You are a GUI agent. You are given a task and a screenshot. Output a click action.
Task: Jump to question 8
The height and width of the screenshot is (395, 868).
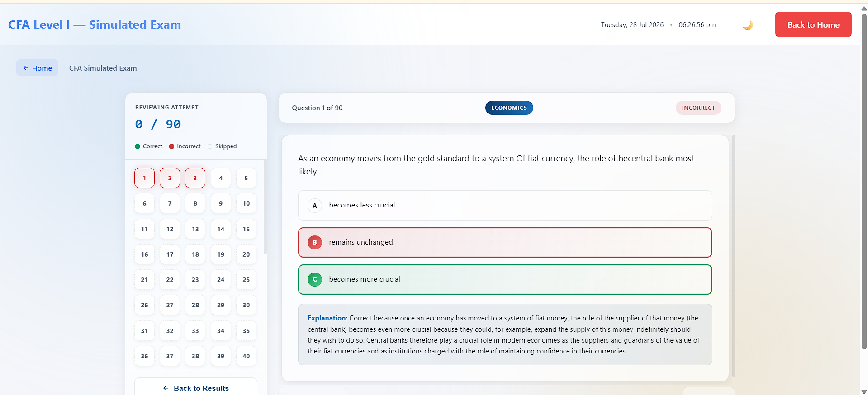(195, 203)
